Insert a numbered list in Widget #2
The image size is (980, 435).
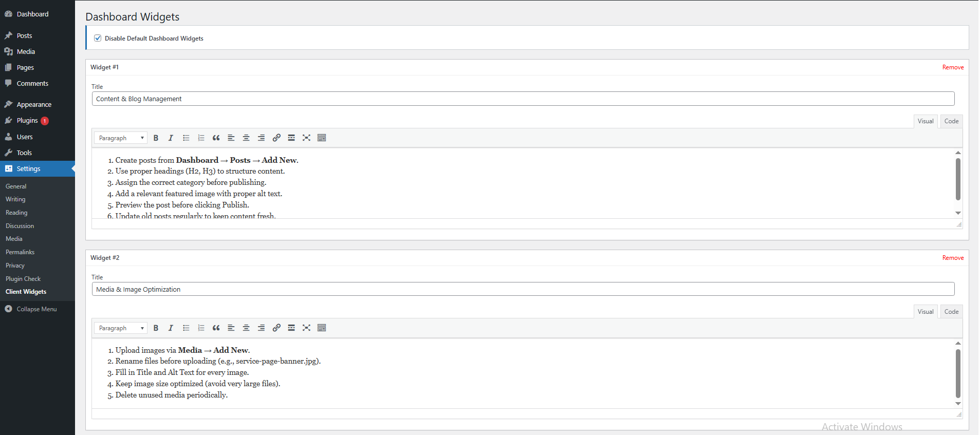point(201,328)
